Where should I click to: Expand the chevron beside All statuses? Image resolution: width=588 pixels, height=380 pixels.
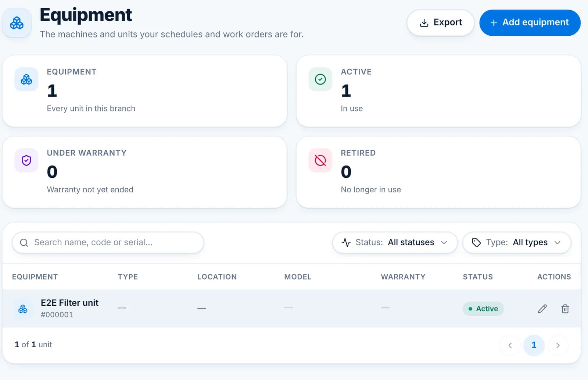tap(444, 242)
